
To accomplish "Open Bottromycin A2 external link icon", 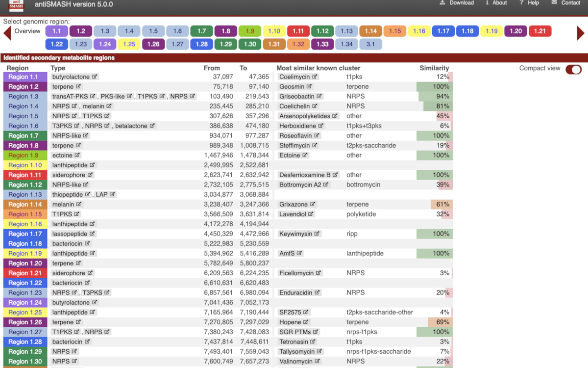I will coord(326,185).
